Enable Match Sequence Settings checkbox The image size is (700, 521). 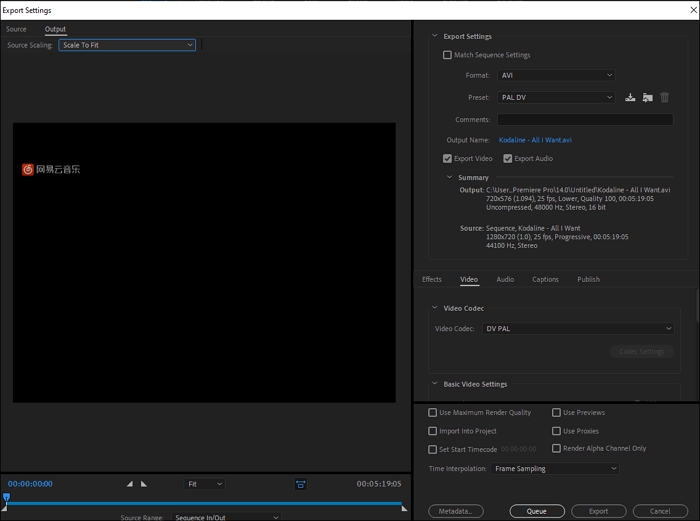coord(447,55)
